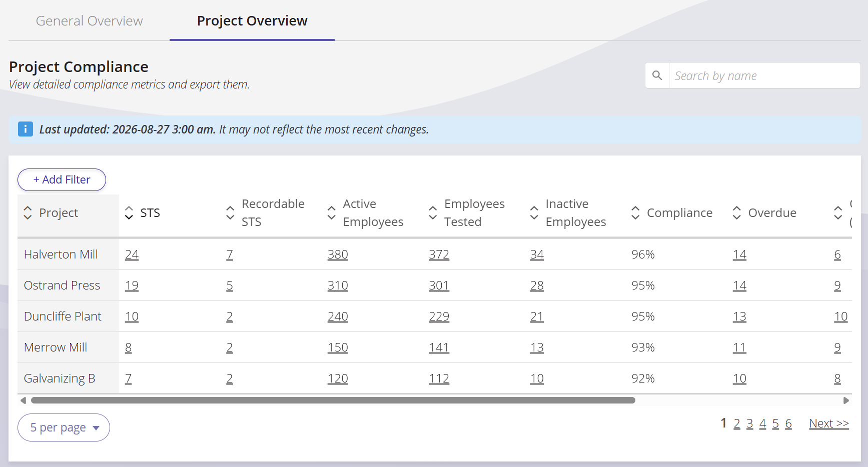Open Ostrand Press employees tested 301
This screenshot has height=467, width=868.
(439, 285)
